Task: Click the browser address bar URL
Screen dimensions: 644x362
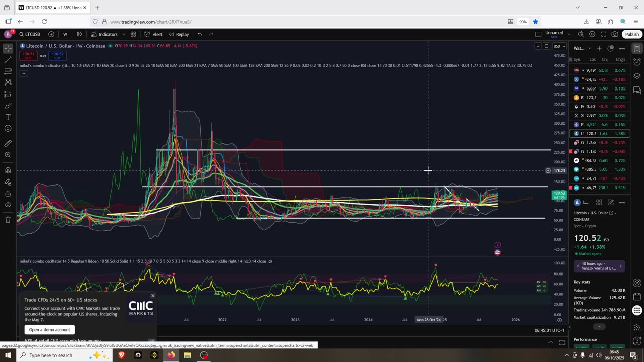Action: pyautogui.click(x=150, y=22)
